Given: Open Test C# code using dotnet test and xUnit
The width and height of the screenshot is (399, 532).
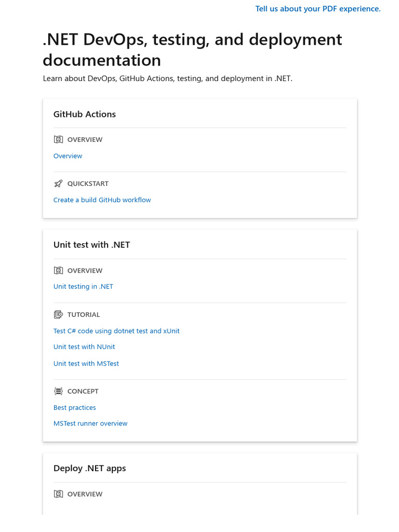Looking at the screenshot, I should pyautogui.click(x=116, y=331).
